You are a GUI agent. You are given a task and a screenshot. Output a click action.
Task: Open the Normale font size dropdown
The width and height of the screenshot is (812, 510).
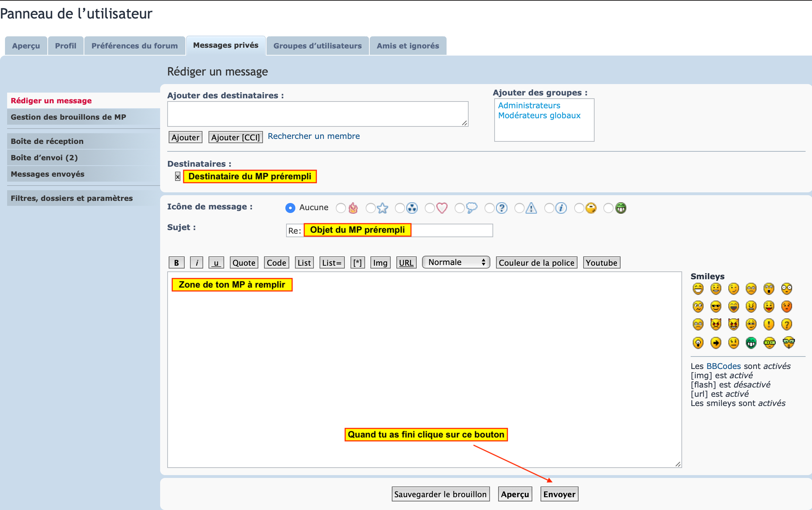click(x=456, y=262)
